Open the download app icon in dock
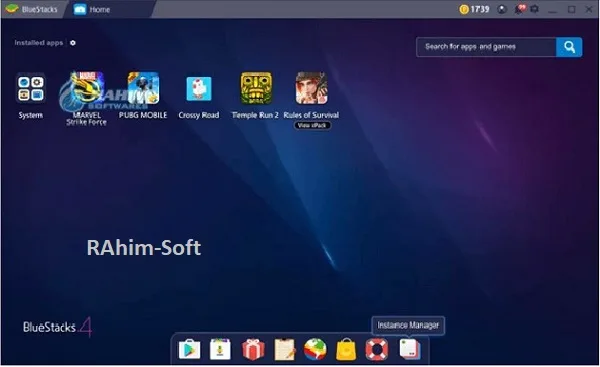600x367 pixels. pos(220,349)
